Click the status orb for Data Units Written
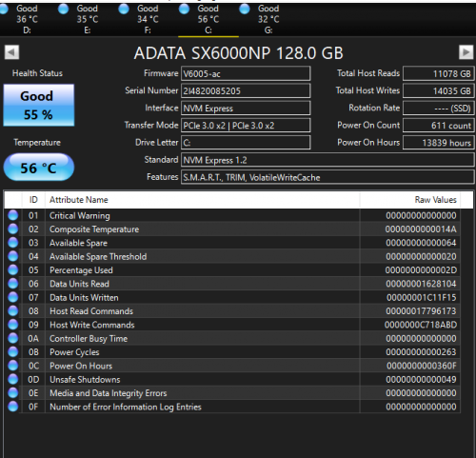This screenshot has height=458, width=476. [13, 297]
